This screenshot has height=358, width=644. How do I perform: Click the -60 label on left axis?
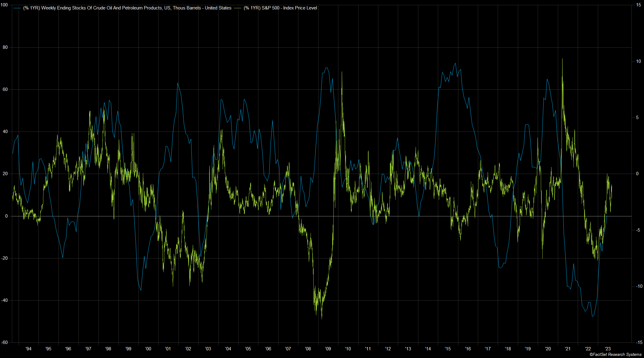pyautogui.click(x=4, y=342)
